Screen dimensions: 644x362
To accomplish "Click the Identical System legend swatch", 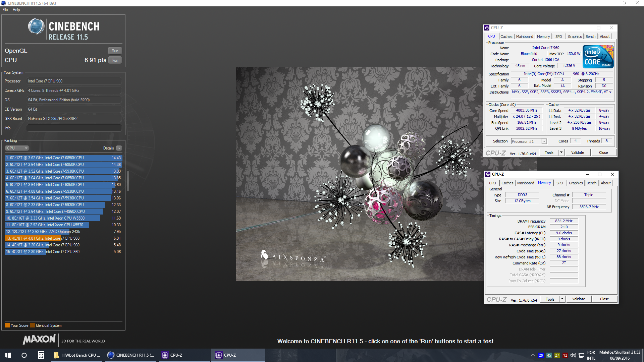I will pyautogui.click(x=32, y=325).
